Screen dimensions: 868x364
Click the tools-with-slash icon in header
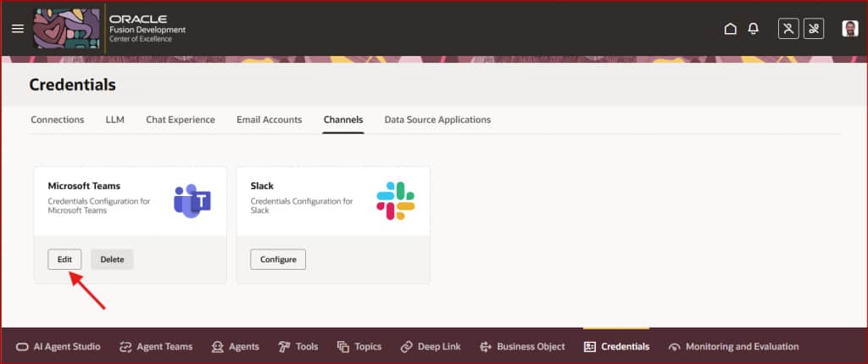point(814,29)
